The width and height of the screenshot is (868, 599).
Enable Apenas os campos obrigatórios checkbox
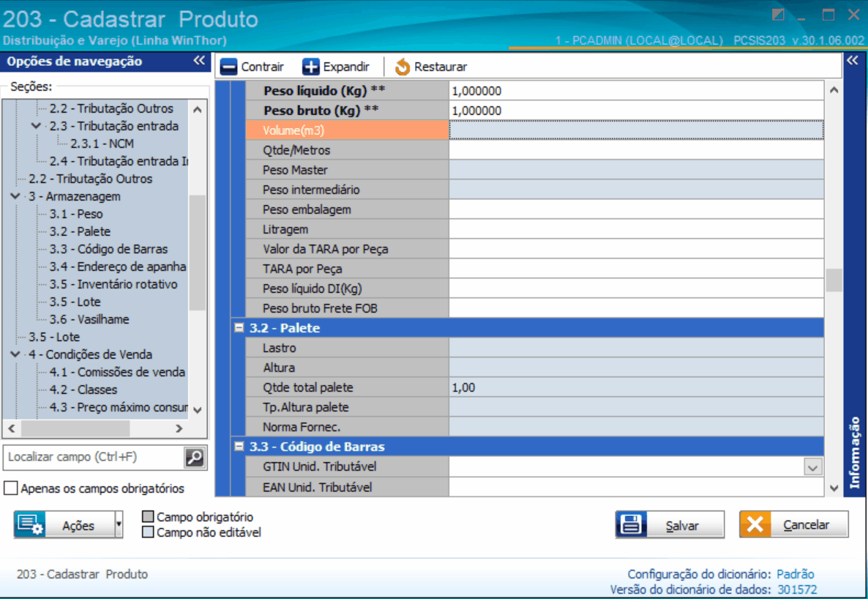pyautogui.click(x=10, y=488)
